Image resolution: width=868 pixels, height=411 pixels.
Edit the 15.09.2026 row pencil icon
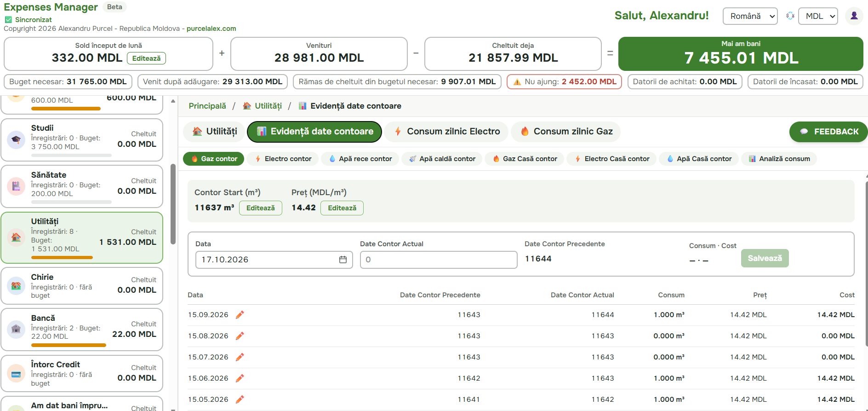click(x=240, y=315)
